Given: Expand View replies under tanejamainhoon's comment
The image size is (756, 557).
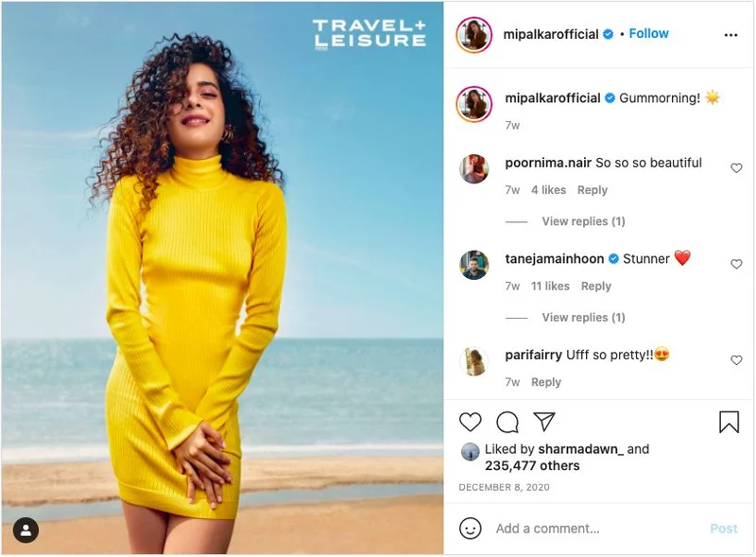Looking at the screenshot, I should coord(583,318).
